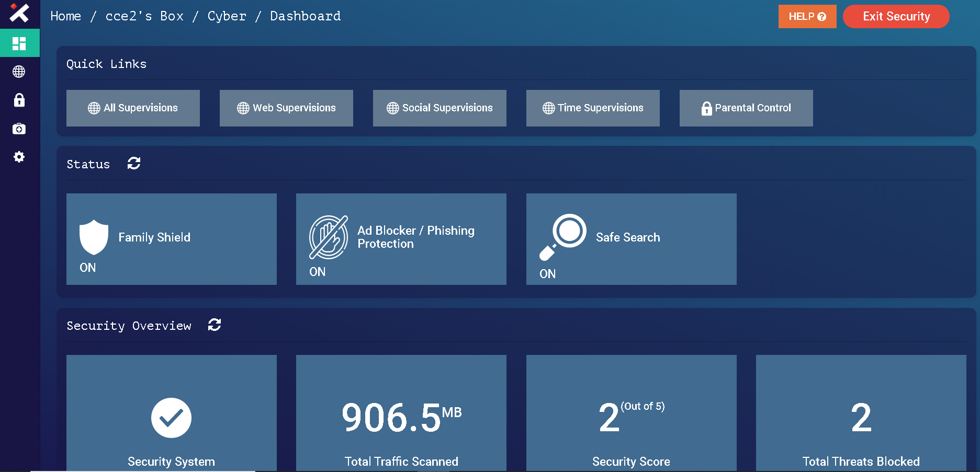The width and height of the screenshot is (980, 472).
Task: Open the globe supervisions sidebar icon
Action: click(19, 72)
